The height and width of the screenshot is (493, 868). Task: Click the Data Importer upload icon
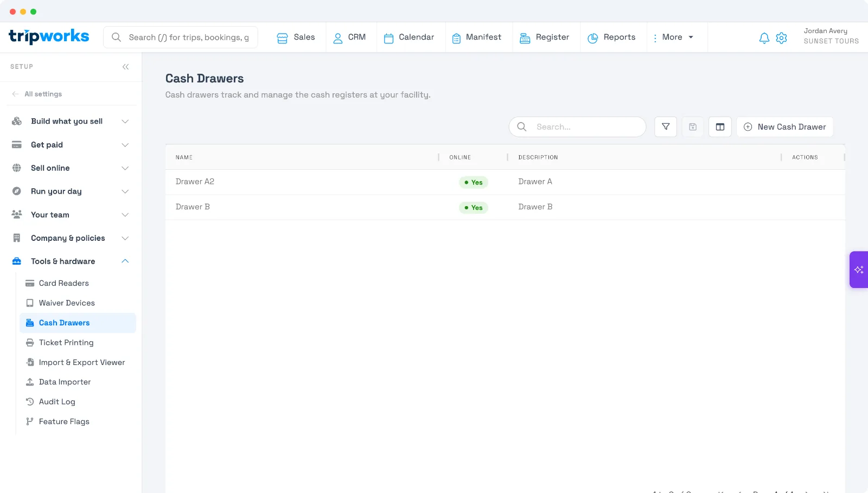[30, 382]
